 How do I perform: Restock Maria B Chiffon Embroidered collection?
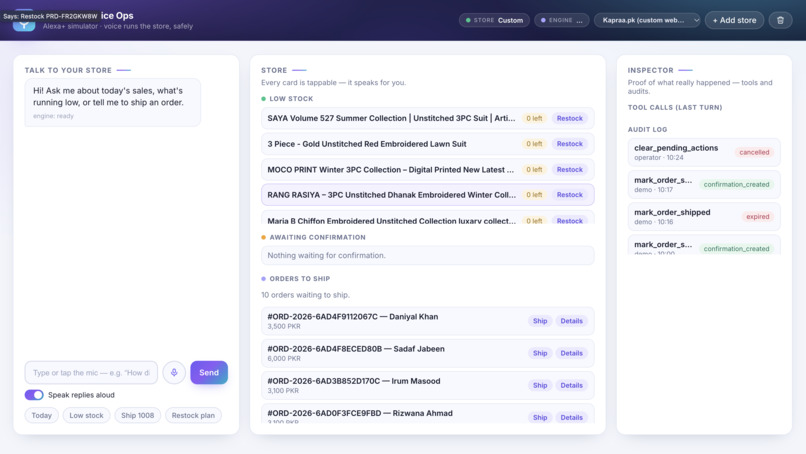click(x=570, y=220)
